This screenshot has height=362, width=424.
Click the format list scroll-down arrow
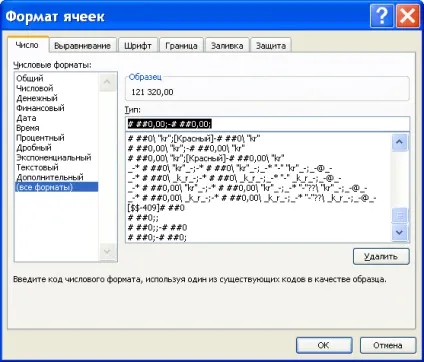399,232
